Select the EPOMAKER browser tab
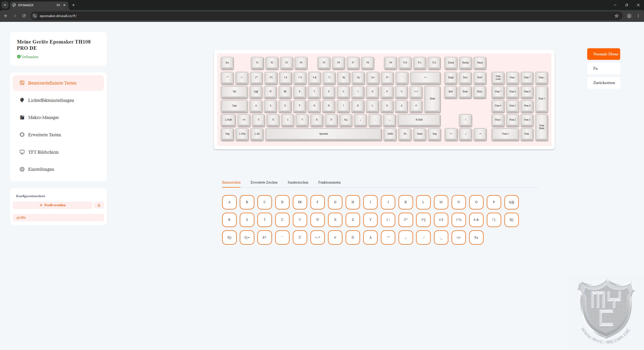The width and height of the screenshot is (644, 350). tap(39, 5)
